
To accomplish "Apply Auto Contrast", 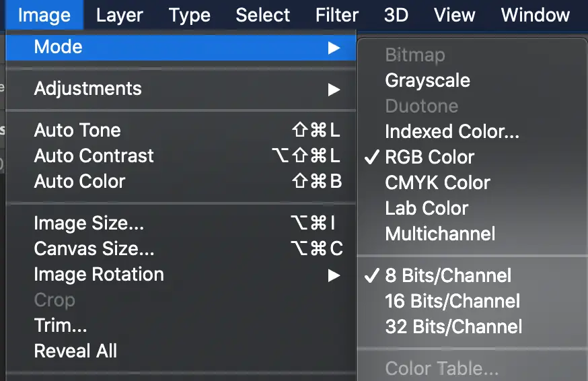I will click(x=94, y=156).
